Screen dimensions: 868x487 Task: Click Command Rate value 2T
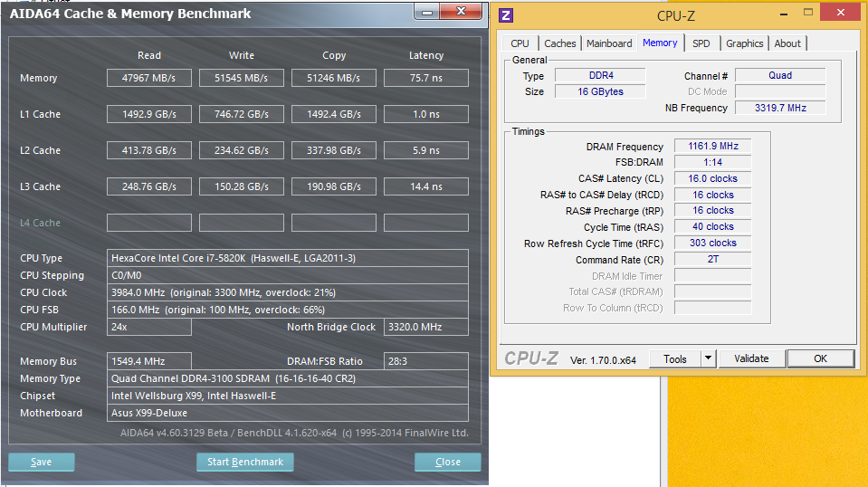tap(713, 259)
